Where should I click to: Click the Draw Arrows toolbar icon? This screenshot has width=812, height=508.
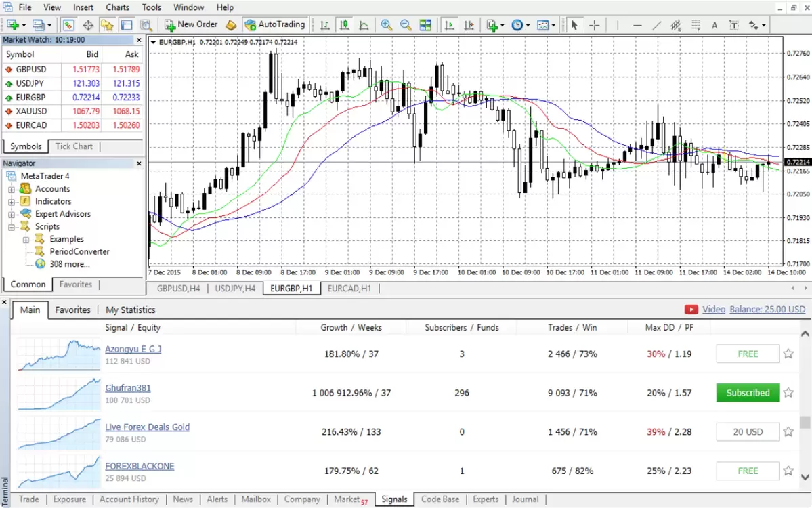click(754, 25)
